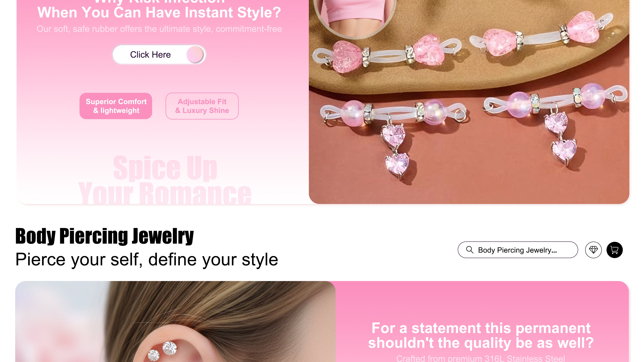Screen dimensions: 644x362
Task: Click the magnifier search icon
Action: point(469,250)
